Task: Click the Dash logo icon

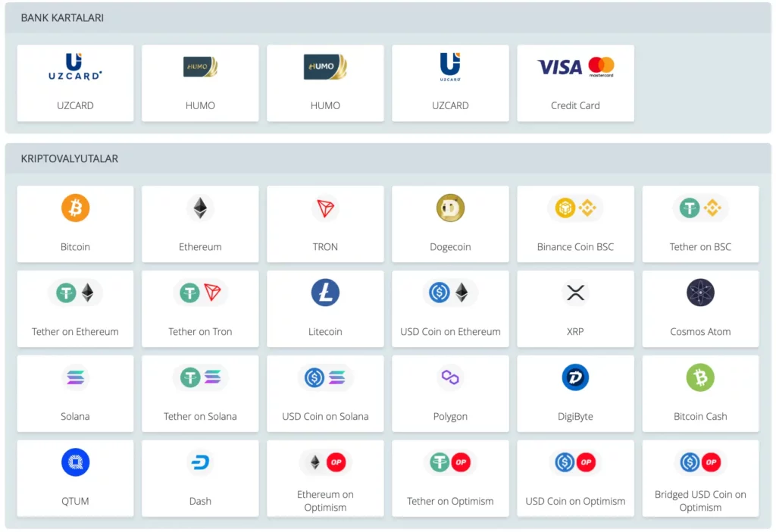Action: (x=200, y=462)
